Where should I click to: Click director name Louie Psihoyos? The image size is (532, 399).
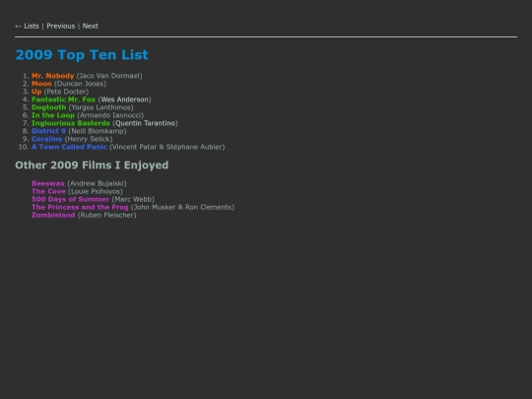(96, 191)
